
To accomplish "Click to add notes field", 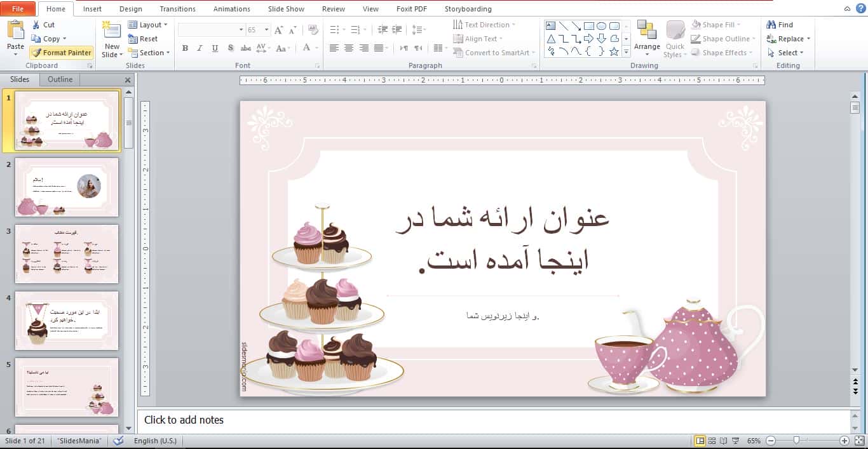I will coord(494,420).
